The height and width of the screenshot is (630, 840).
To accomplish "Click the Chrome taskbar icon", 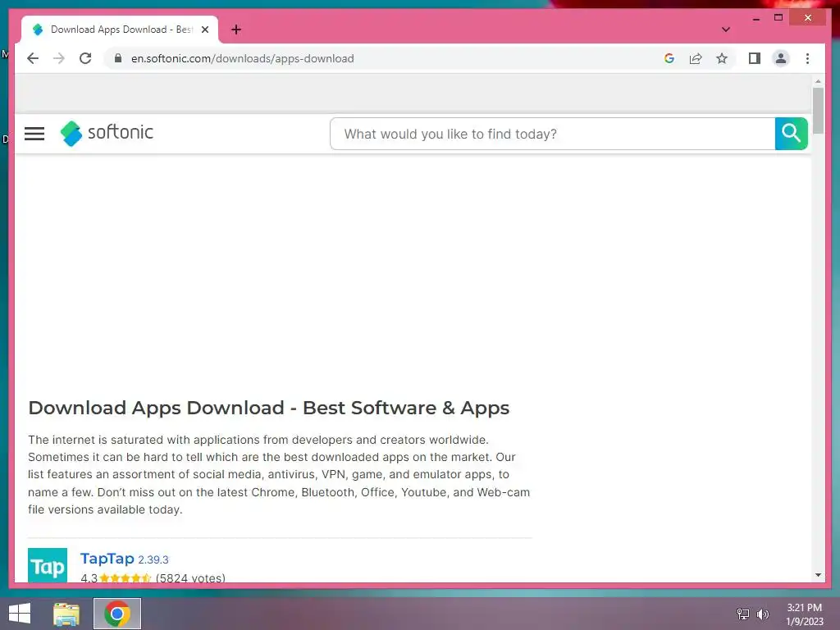I will (117, 614).
